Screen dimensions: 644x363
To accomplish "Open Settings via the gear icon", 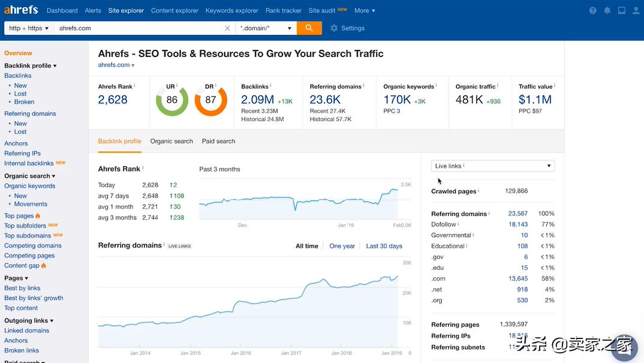I will [x=335, y=28].
